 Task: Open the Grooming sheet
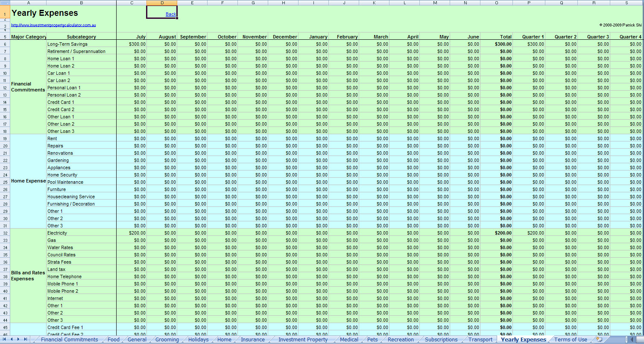[x=167, y=339]
